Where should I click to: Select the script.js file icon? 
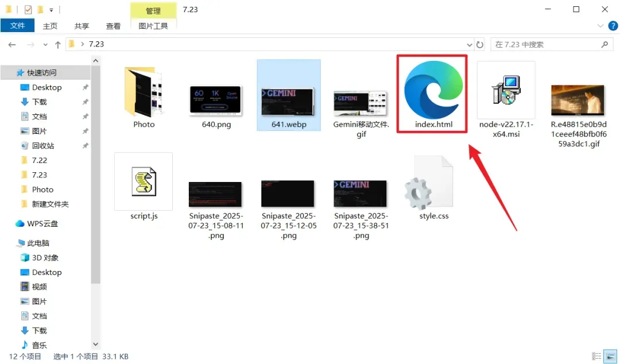144,181
